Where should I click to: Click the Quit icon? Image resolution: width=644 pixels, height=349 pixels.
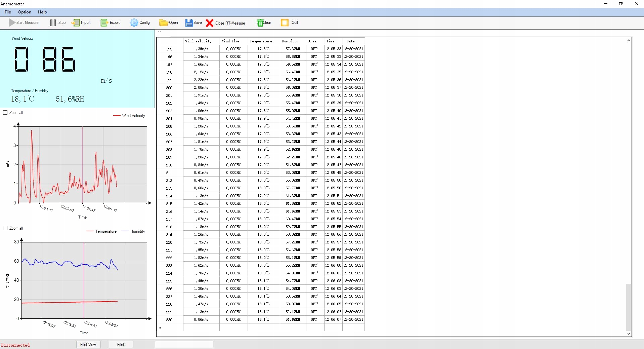click(285, 23)
